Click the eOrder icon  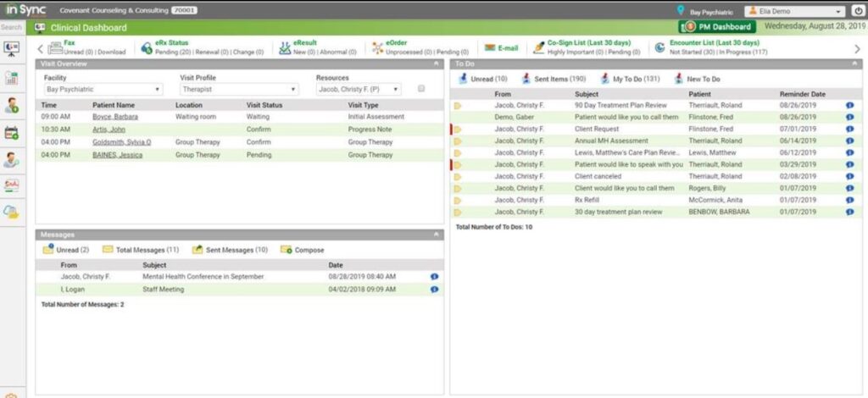point(377,48)
